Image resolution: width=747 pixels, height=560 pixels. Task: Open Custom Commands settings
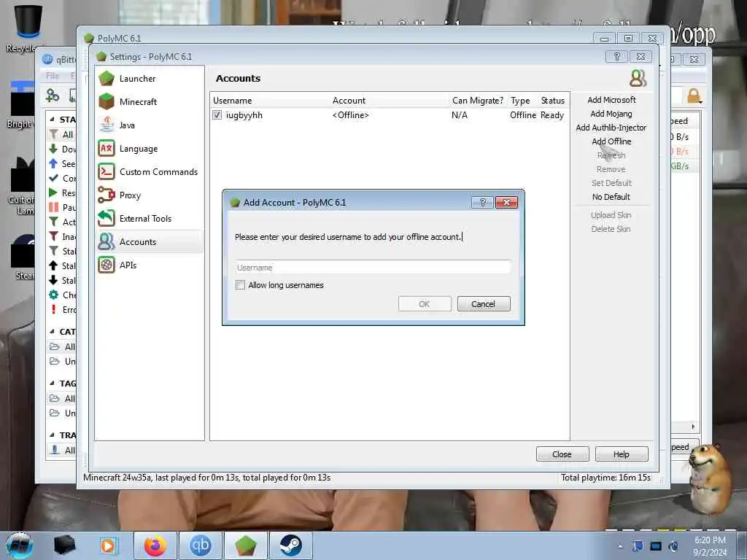(x=149, y=172)
